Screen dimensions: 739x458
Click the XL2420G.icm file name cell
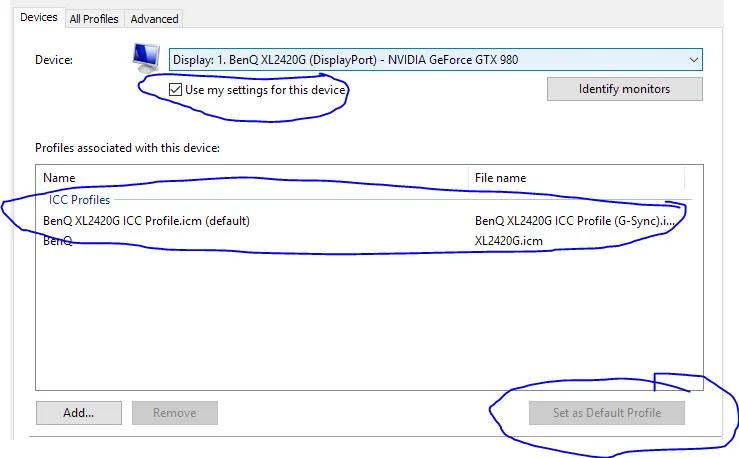pos(508,241)
